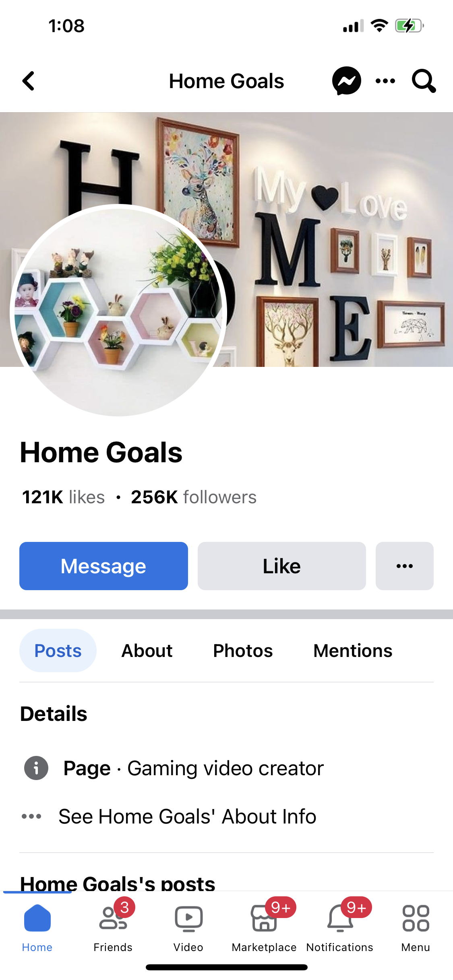Open the Marketplace tab icon

264,918
